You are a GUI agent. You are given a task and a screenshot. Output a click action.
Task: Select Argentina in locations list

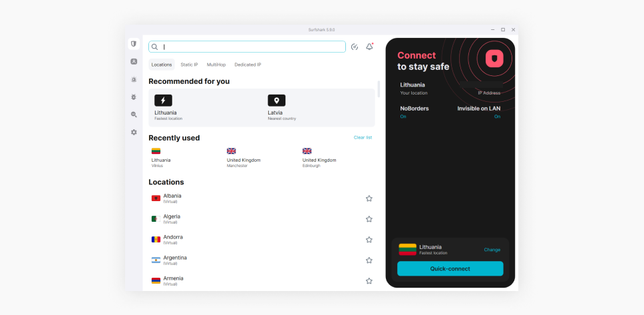point(262,260)
